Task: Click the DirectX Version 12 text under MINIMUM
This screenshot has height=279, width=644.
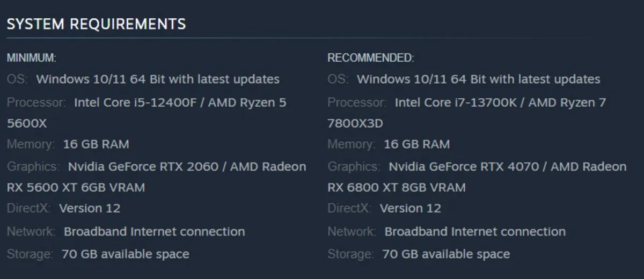Action: (x=89, y=208)
